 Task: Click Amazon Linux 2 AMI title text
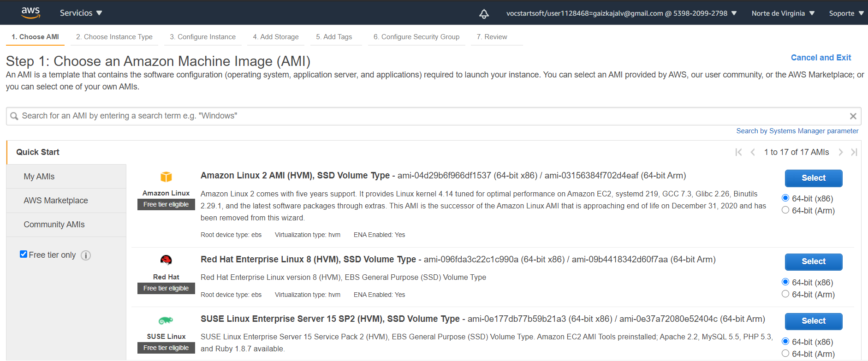coord(295,176)
